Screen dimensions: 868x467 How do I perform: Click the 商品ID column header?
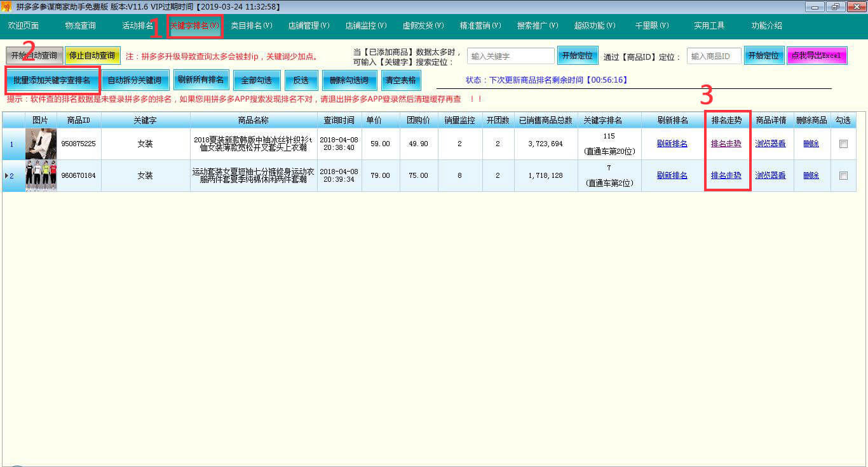tap(79, 120)
